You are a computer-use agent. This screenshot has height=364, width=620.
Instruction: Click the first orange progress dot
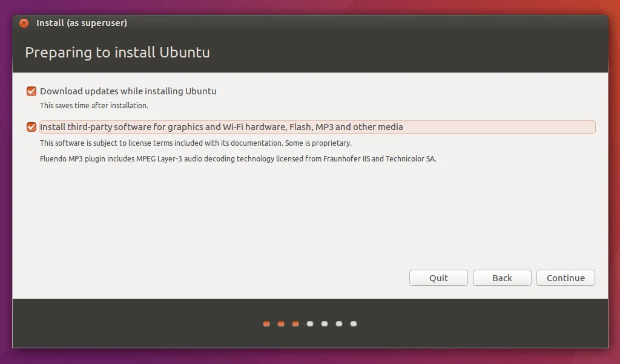[266, 324]
